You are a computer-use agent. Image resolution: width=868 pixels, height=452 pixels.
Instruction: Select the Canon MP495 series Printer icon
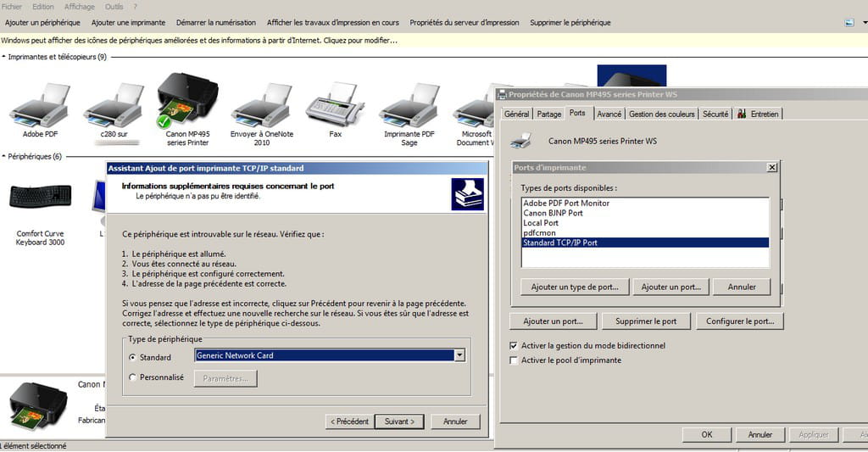point(187,101)
